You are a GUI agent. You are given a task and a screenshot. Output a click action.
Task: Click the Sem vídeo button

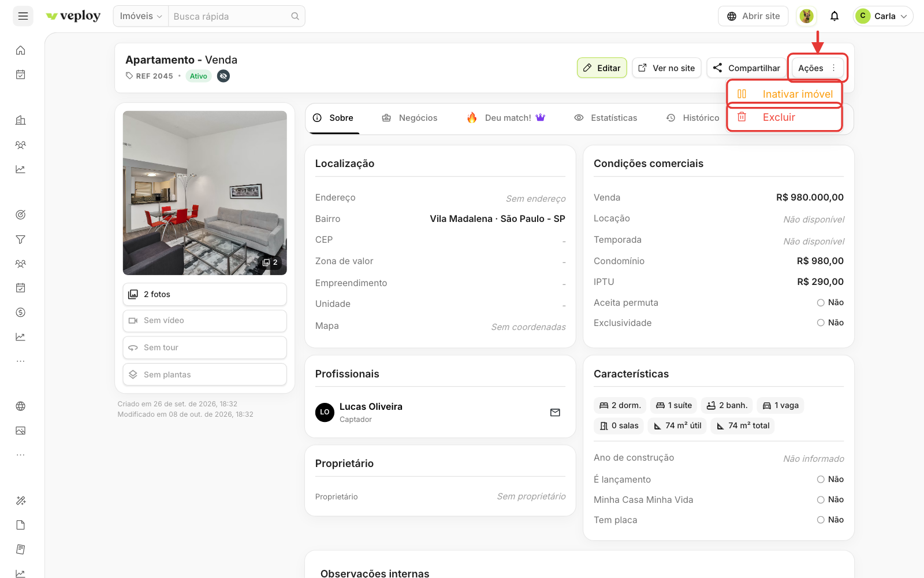tap(204, 321)
